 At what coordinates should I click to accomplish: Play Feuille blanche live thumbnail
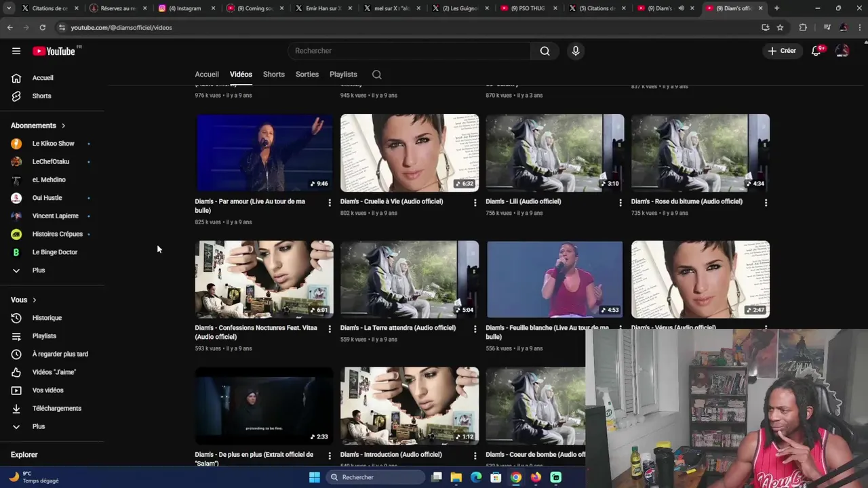click(555, 279)
